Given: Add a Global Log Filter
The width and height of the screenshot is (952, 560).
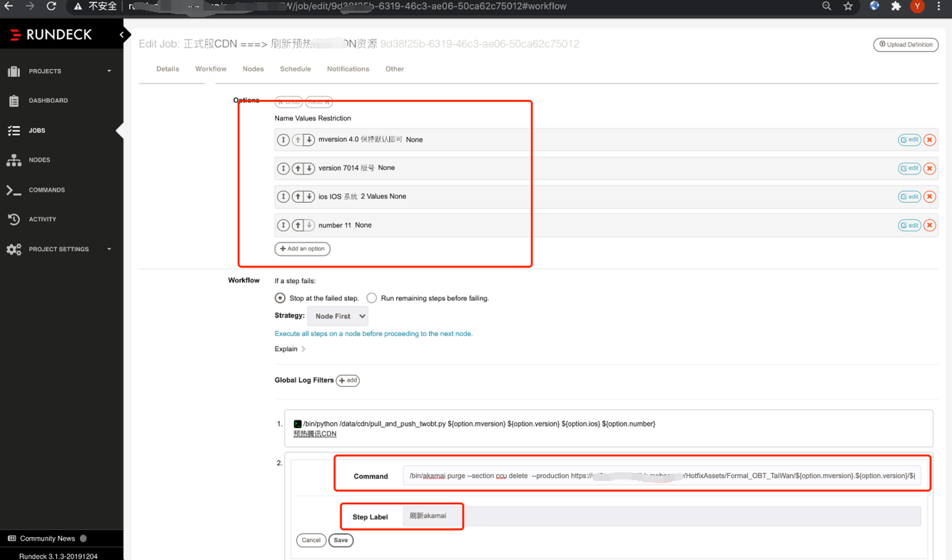Looking at the screenshot, I should click(x=348, y=381).
